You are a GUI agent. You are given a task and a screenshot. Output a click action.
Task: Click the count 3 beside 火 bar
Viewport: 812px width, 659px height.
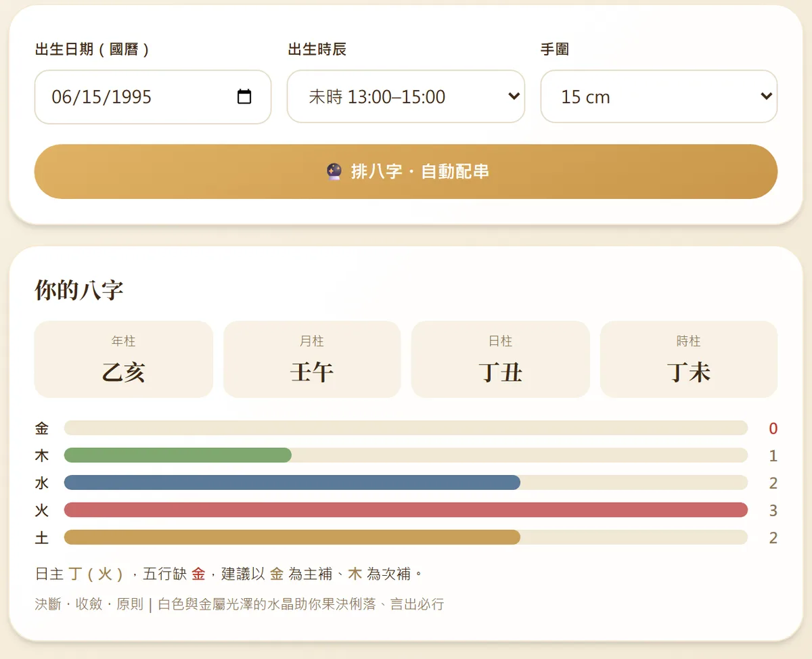pyautogui.click(x=773, y=510)
